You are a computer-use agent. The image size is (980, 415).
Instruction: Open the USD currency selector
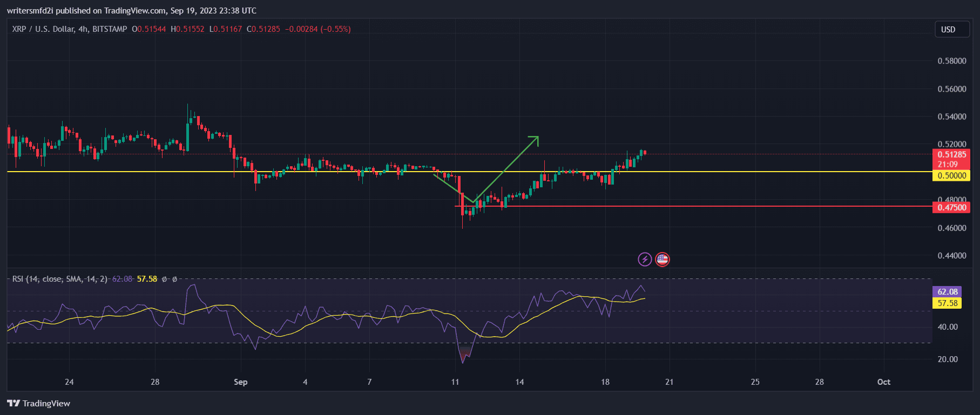[948, 30]
